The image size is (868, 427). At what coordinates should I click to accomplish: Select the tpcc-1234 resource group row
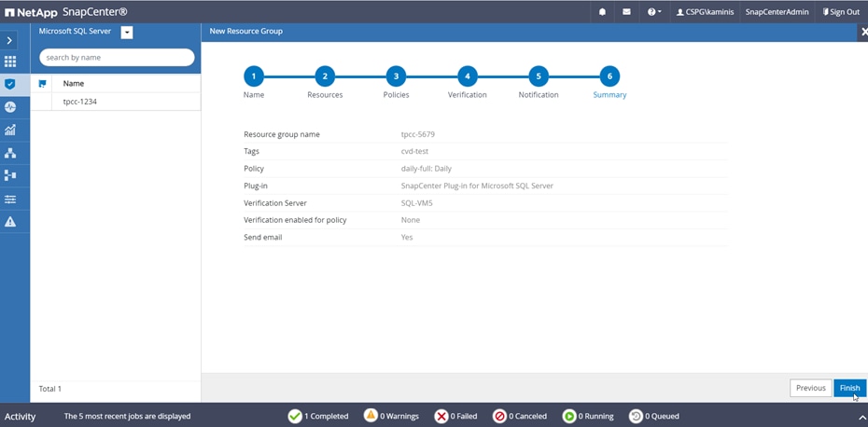click(x=116, y=102)
